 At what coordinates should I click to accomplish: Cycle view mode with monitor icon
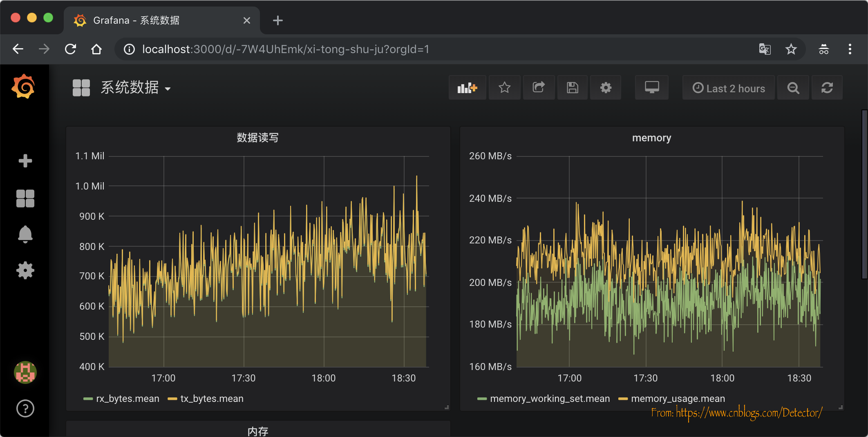[652, 88]
